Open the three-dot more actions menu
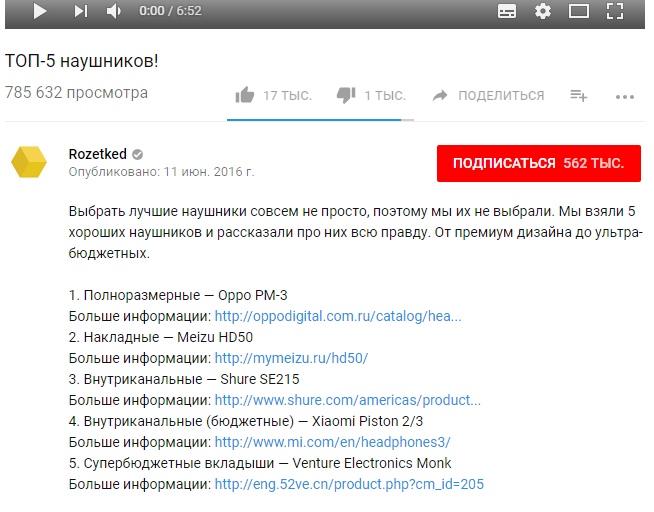 [624, 97]
